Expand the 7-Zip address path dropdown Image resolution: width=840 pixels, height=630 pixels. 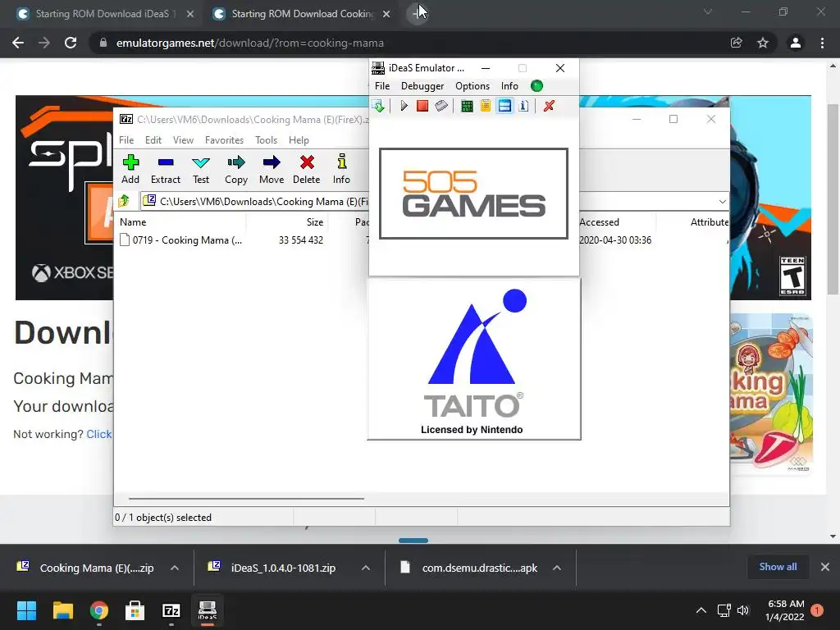[722, 202]
